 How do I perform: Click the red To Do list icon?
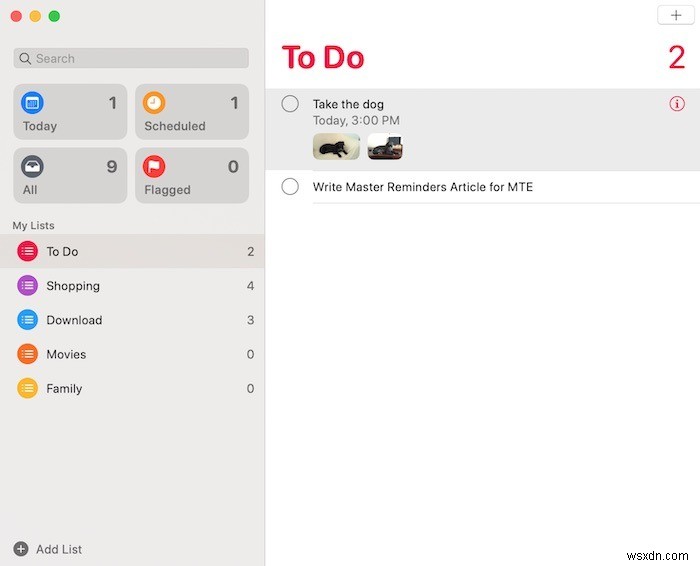(27, 251)
